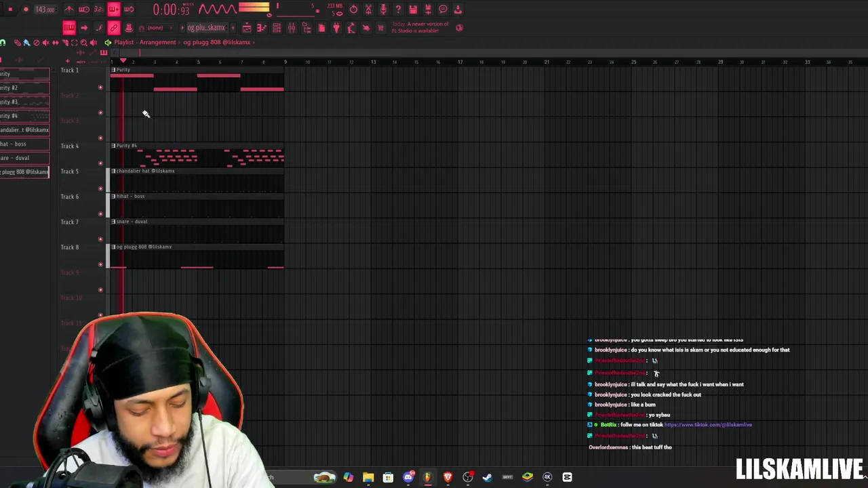
Task: Click og plugg 808 @lilskamx breadcrumb
Action: pos(216,42)
